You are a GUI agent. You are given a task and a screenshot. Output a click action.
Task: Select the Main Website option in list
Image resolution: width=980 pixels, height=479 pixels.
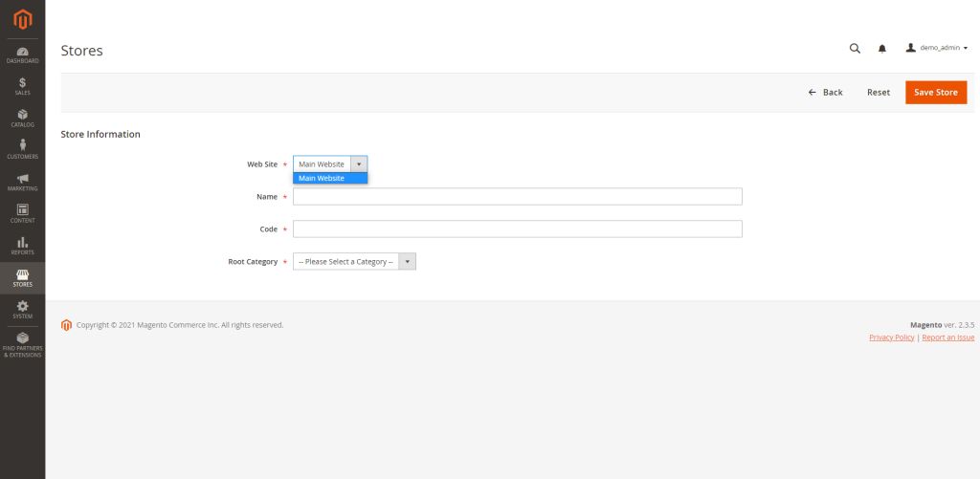point(330,178)
